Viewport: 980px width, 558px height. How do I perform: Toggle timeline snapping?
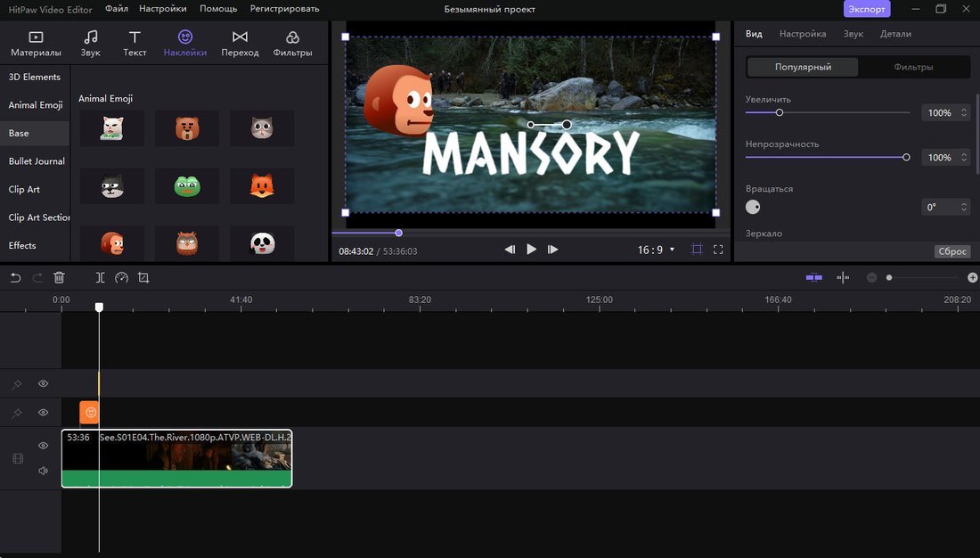click(813, 277)
